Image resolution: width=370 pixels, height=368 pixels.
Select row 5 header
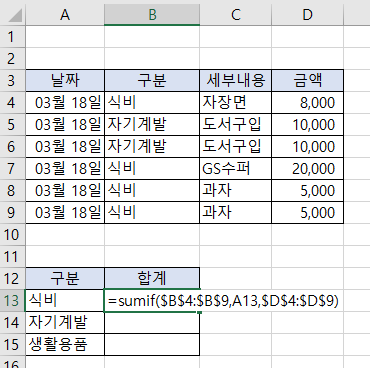12,125
